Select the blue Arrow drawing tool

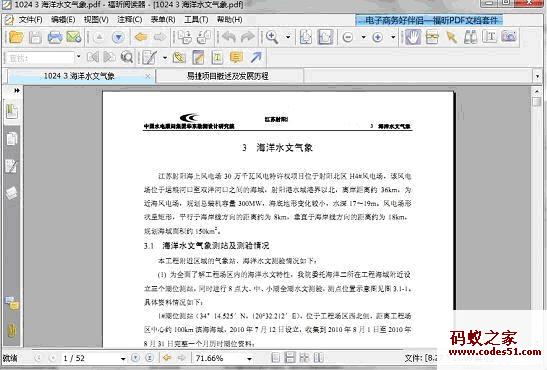[x=256, y=57]
